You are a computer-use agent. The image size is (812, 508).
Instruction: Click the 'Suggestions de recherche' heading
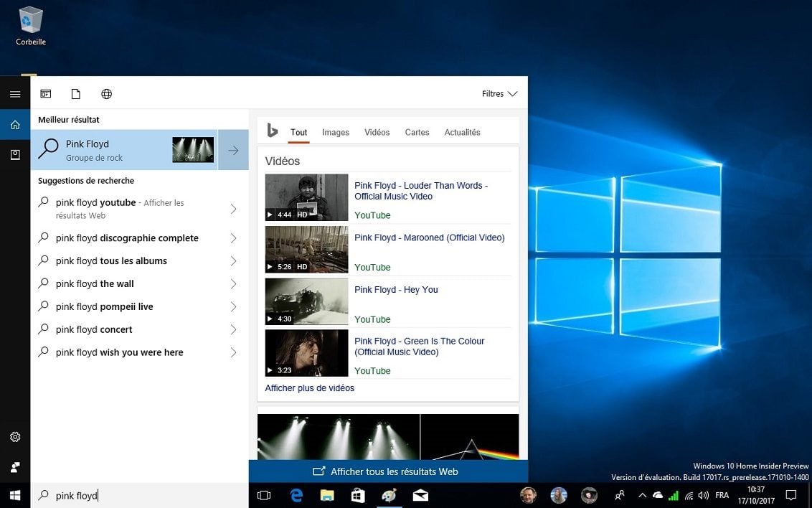coord(86,181)
